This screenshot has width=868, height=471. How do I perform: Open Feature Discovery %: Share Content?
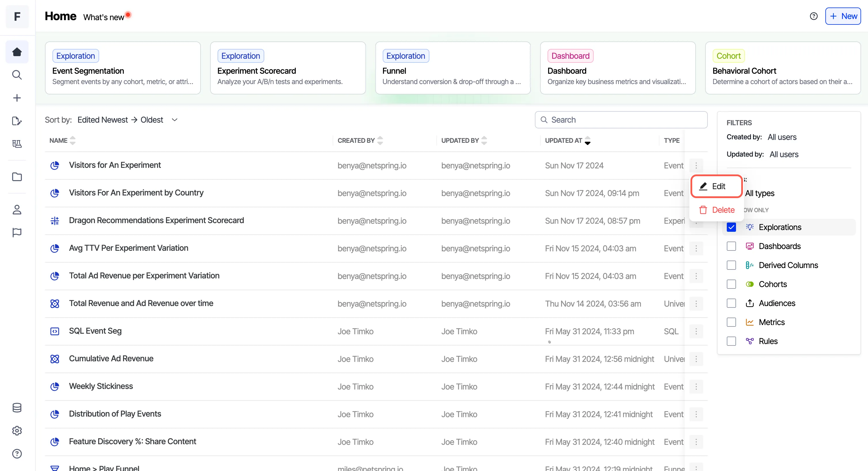tap(133, 441)
